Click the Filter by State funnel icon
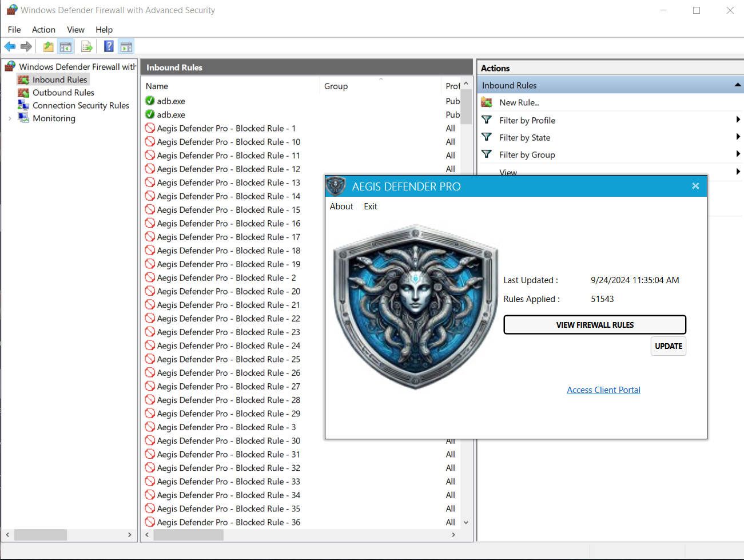This screenshot has width=744, height=560. (487, 137)
